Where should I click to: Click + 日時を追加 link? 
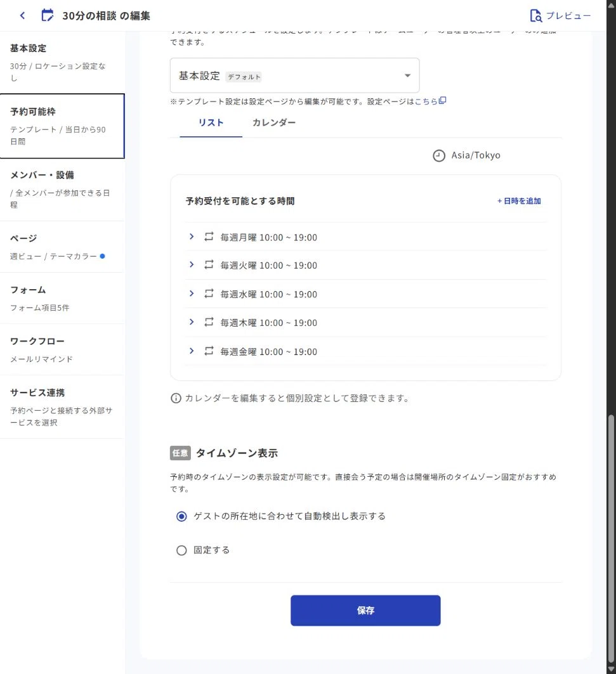[x=519, y=201]
